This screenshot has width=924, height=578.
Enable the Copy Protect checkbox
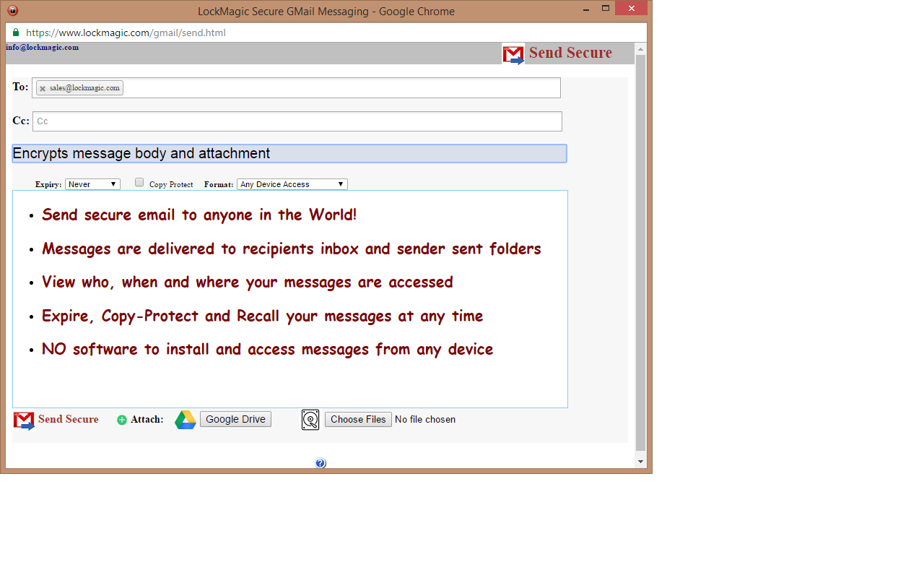click(x=139, y=182)
